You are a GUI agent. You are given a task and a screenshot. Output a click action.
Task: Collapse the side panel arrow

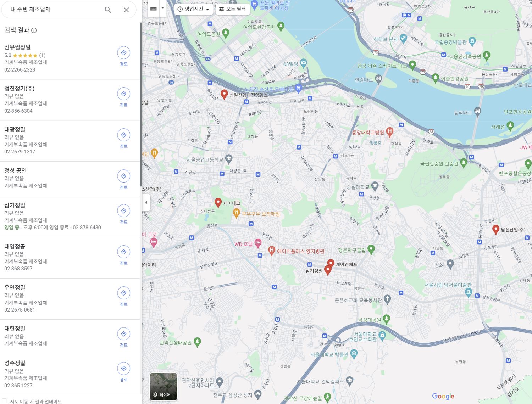(x=146, y=202)
